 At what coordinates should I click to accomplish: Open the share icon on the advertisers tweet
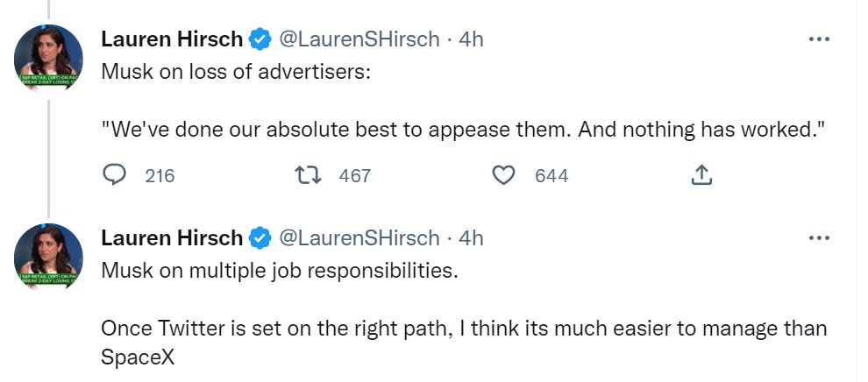point(701,175)
